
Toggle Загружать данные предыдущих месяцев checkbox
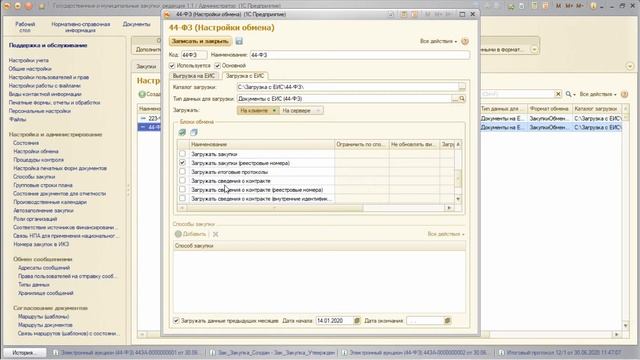tap(176, 321)
